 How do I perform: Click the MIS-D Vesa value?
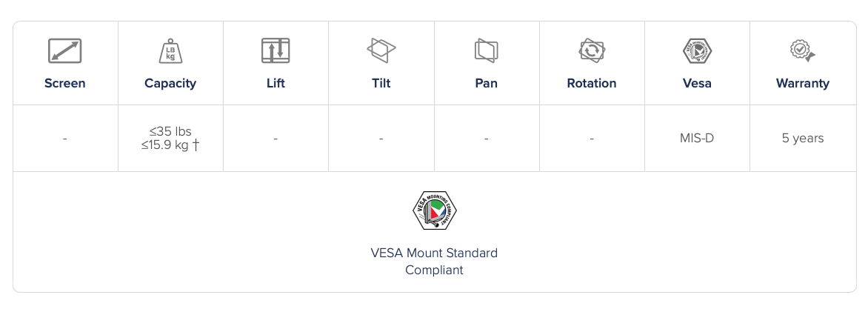pyautogui.click(x=697, y=138)
